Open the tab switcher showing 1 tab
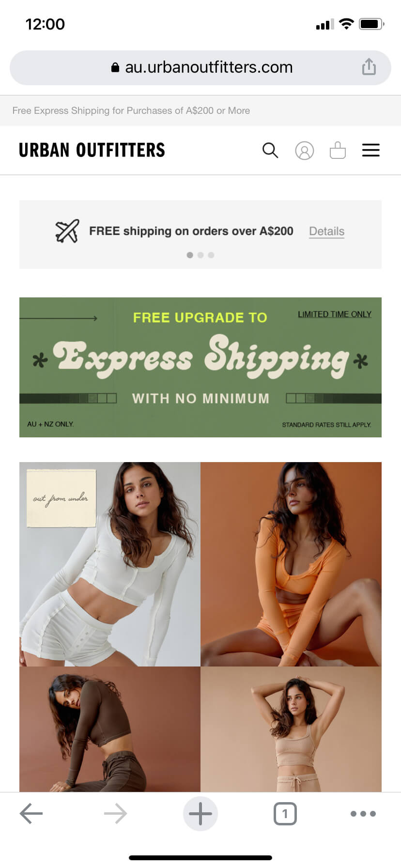Screen dimensions: 401x868 (x=285, y=813)
